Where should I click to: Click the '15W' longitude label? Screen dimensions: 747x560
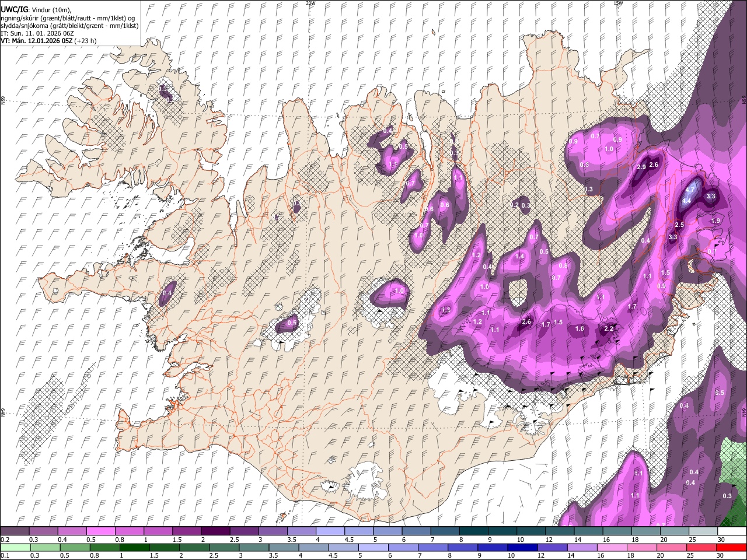tap(618, 3)
